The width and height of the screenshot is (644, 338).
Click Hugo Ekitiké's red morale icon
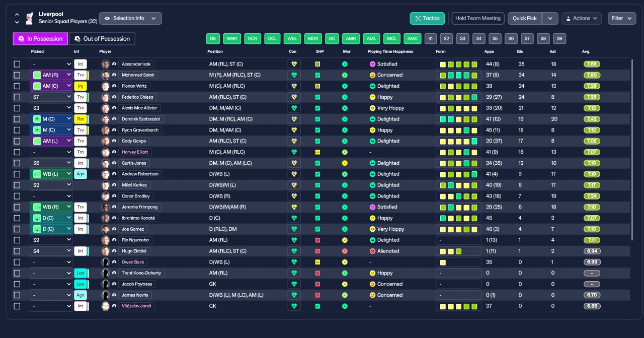pos(345,251)
